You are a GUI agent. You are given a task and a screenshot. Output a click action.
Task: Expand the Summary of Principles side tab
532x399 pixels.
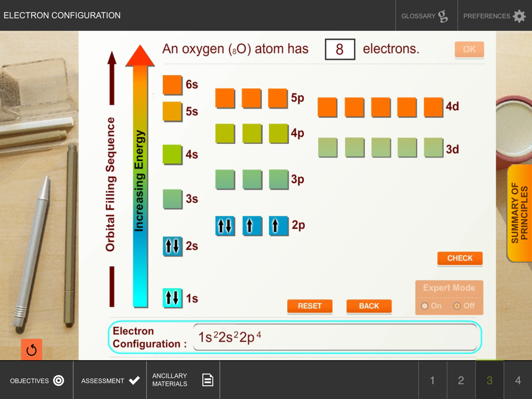point(519,213)
